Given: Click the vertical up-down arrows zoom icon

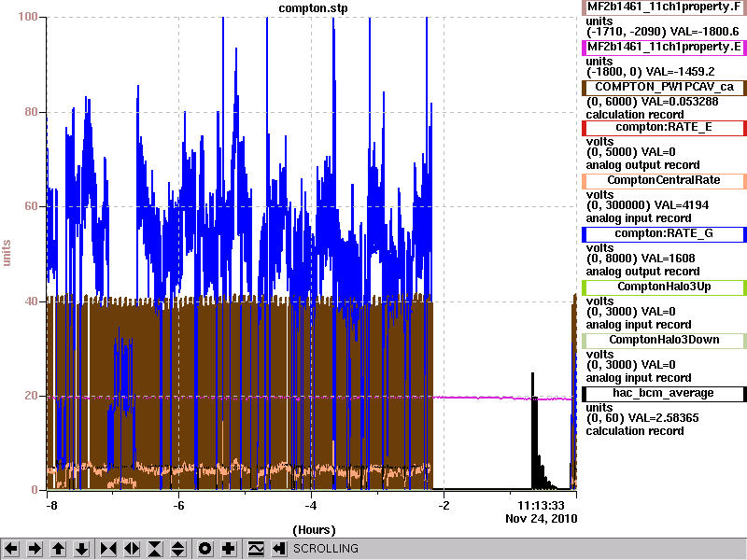Looking at the screenshot, I should [x=178, y=549].
